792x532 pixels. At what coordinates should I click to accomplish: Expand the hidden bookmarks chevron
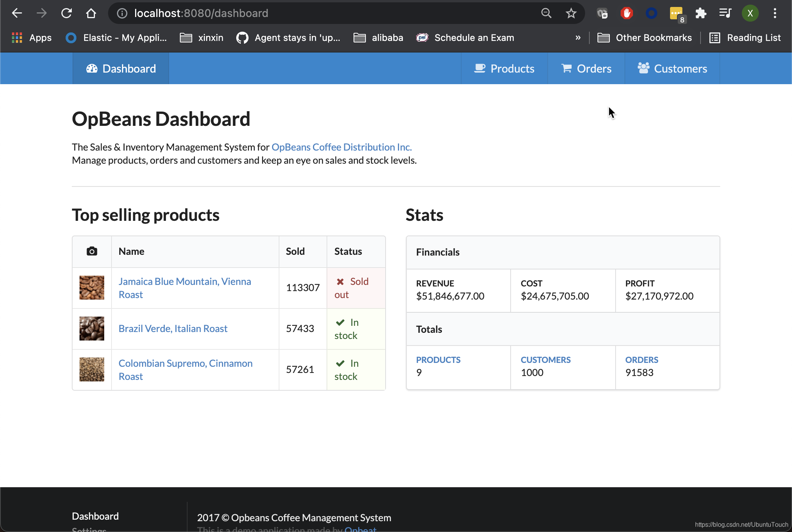pyautogui.click(x=578, y=38)
